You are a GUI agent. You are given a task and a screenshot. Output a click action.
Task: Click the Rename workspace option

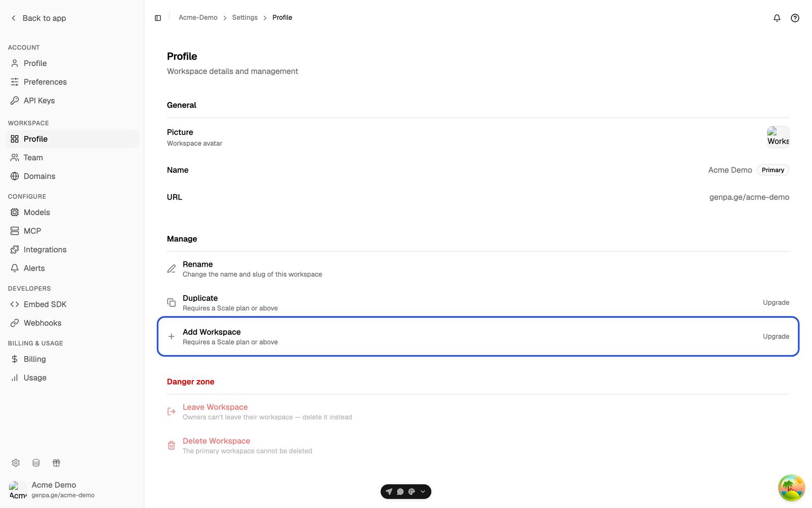click(x=478, y=269)
